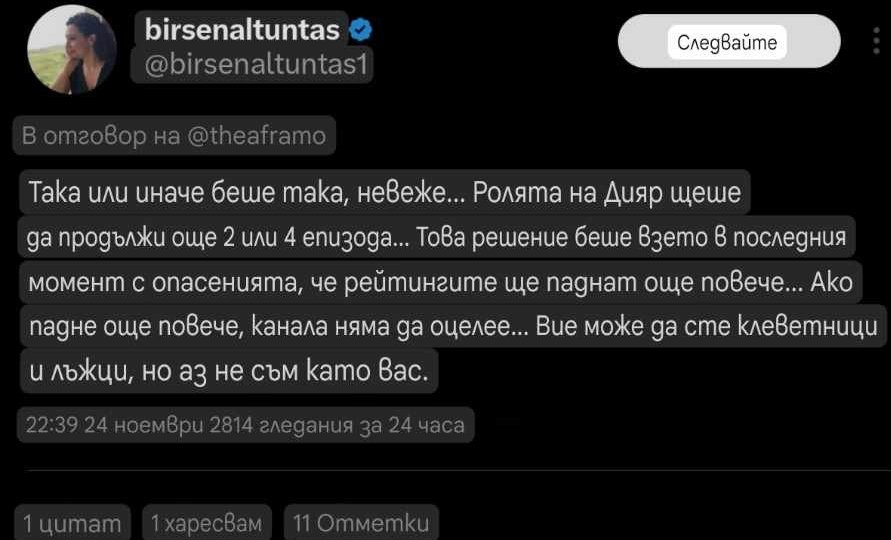Open the 11 Отметки bookmarks count

pos(361,522)
